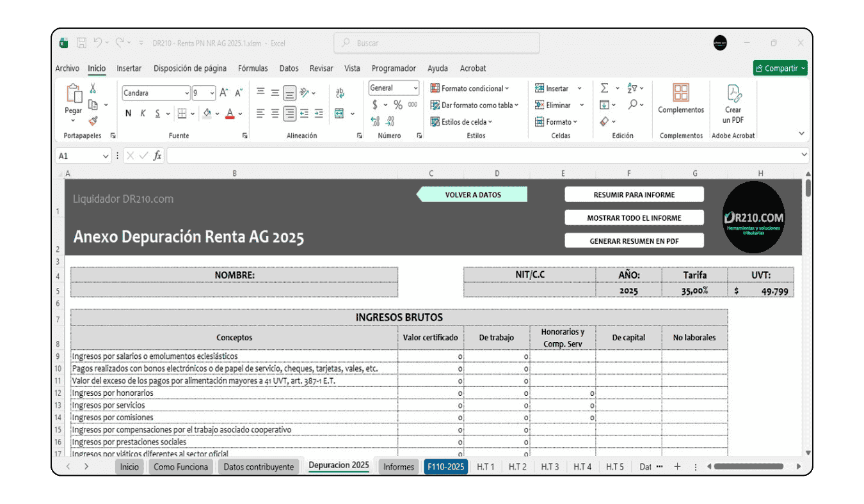Screen dimensions: 864x504
Task: Open the F110-2025 sheet tab
Action: click(x=445, y=467)
